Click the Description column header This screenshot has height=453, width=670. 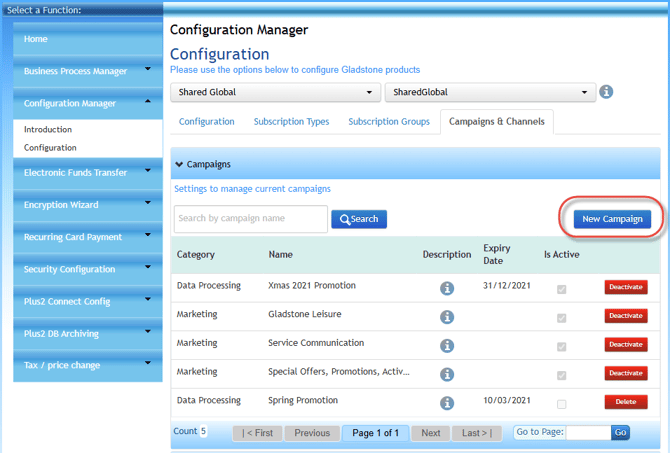click(x=447, y=255)
